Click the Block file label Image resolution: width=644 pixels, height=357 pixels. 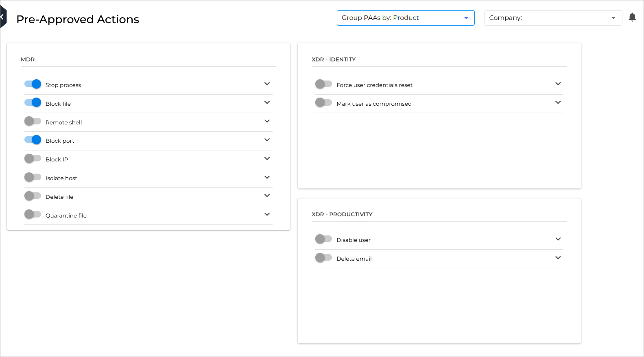pyautogui.click(x=58, y=104)
